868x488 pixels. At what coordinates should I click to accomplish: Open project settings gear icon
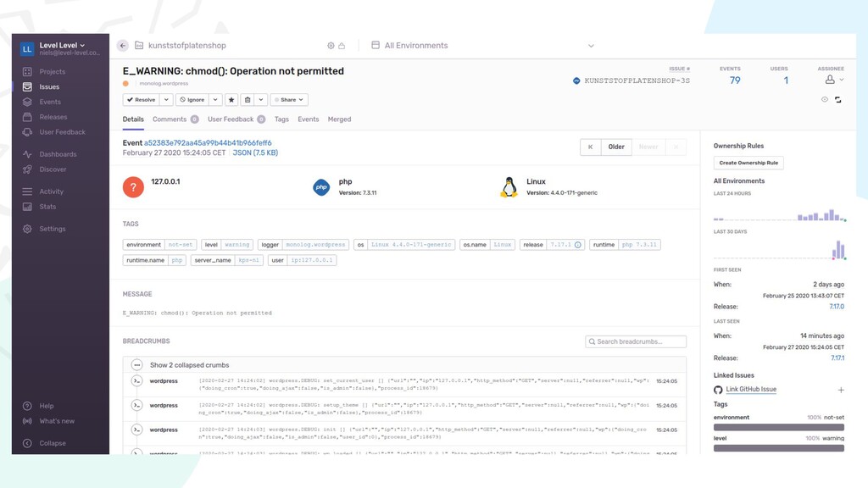[x=331, y=46]
